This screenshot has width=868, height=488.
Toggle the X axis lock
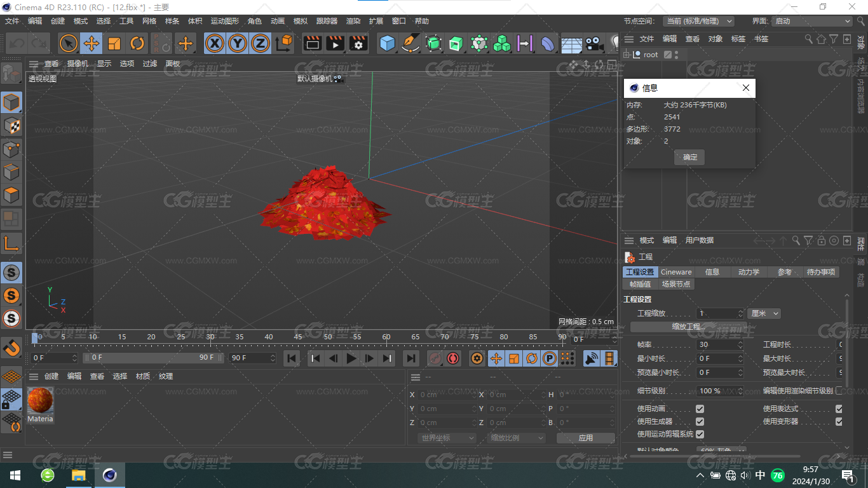pos(215,43)
